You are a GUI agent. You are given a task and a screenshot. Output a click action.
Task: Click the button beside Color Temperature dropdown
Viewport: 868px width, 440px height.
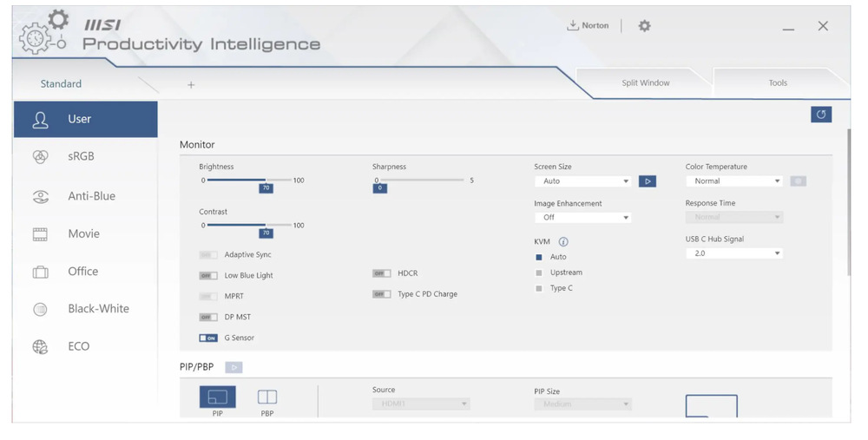pyautogui.click(x=798, y=181)
